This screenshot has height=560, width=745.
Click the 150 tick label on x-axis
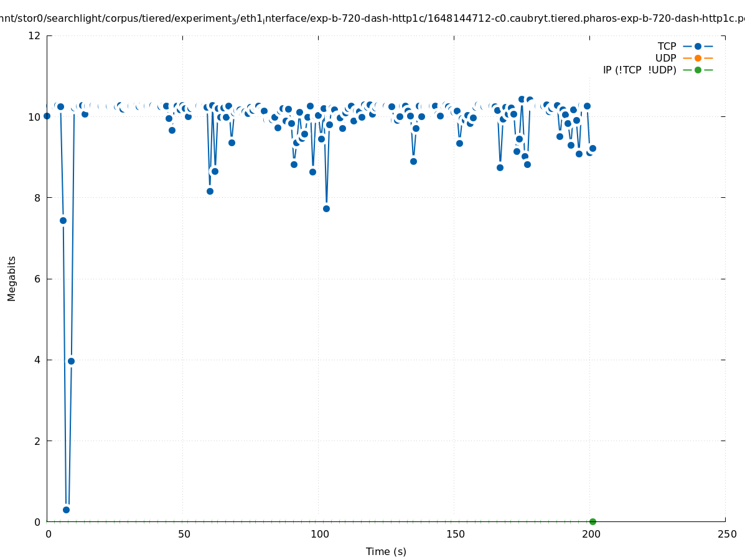pos(454,534)
